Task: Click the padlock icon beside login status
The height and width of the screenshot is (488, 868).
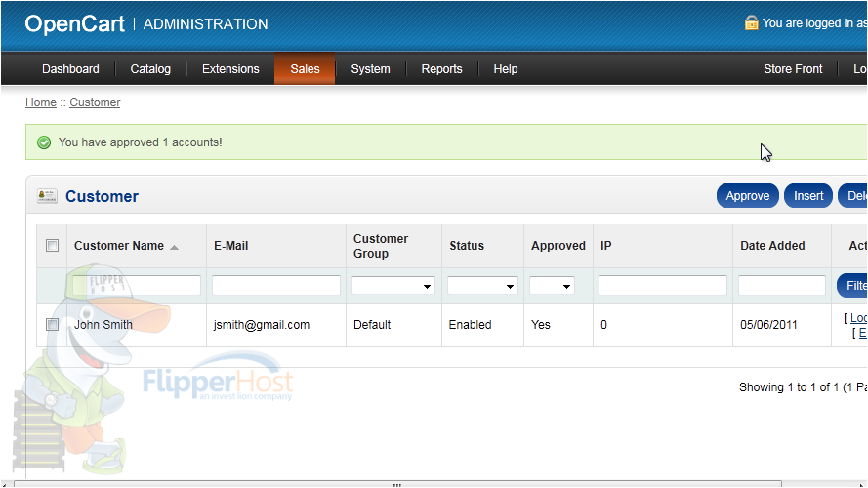Action: coord(751,22)
